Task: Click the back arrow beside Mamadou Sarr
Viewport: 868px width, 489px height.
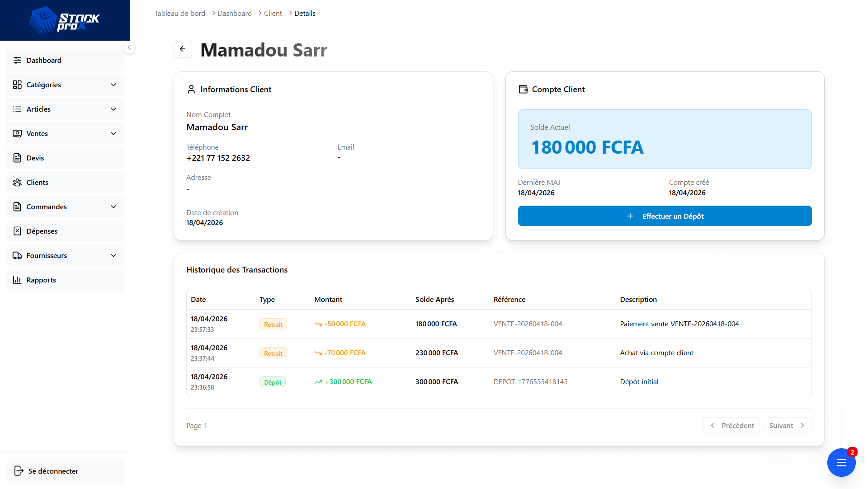Action: pyautogui.click(x=183, y=49)
